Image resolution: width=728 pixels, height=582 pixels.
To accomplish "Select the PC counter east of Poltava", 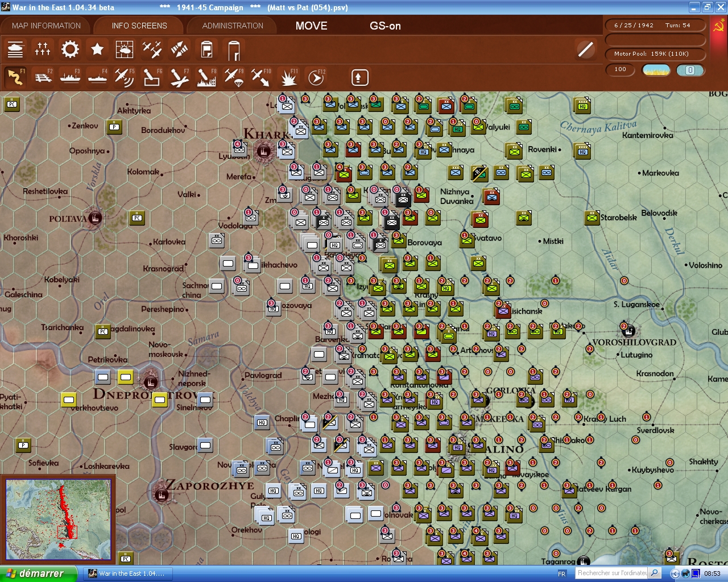I will [x=137, y=218].
